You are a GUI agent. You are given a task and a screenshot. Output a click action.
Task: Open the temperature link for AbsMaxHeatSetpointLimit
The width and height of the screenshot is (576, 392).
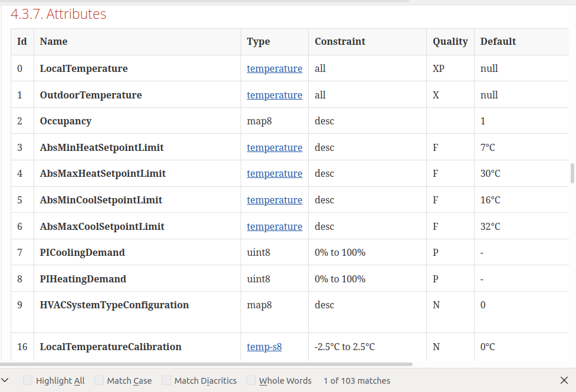[x=274, y=173]
